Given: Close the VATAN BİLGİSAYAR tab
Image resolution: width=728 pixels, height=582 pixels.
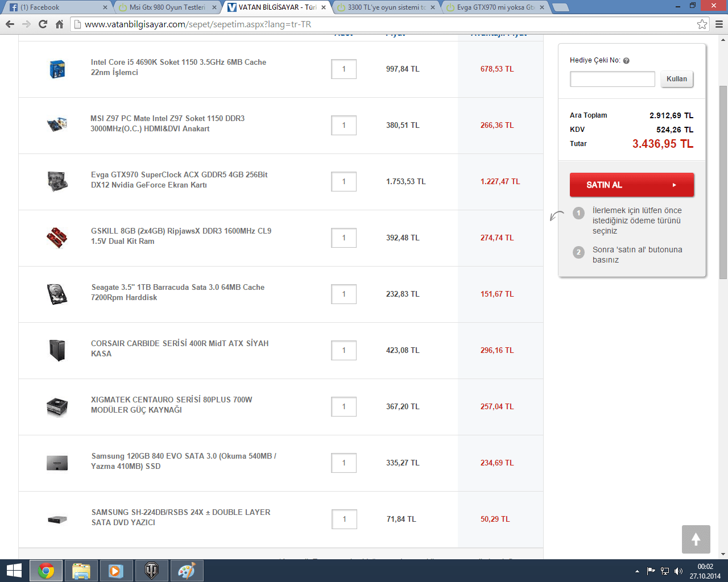Looking at the screenshot, I should click(x=324, y=7).
